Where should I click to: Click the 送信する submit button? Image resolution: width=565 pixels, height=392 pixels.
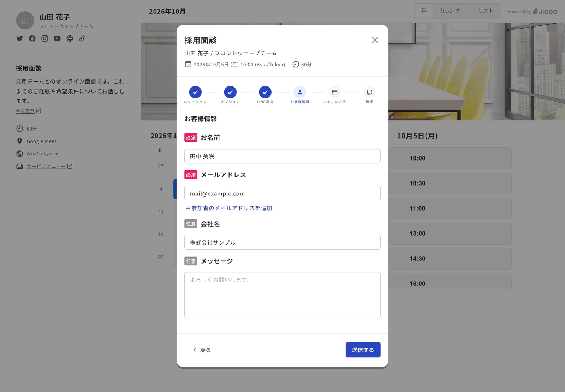coord(363,350)
